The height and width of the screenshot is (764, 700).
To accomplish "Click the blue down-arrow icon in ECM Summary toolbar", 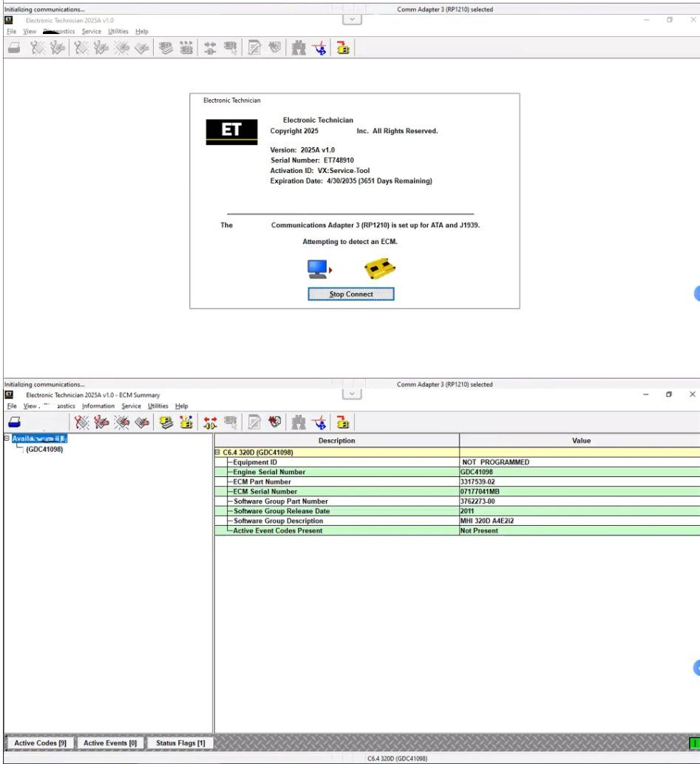I will (320, 422).
